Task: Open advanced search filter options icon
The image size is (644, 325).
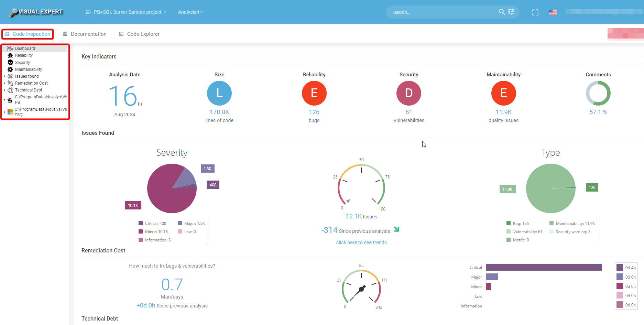Action: tap(511, 12)
